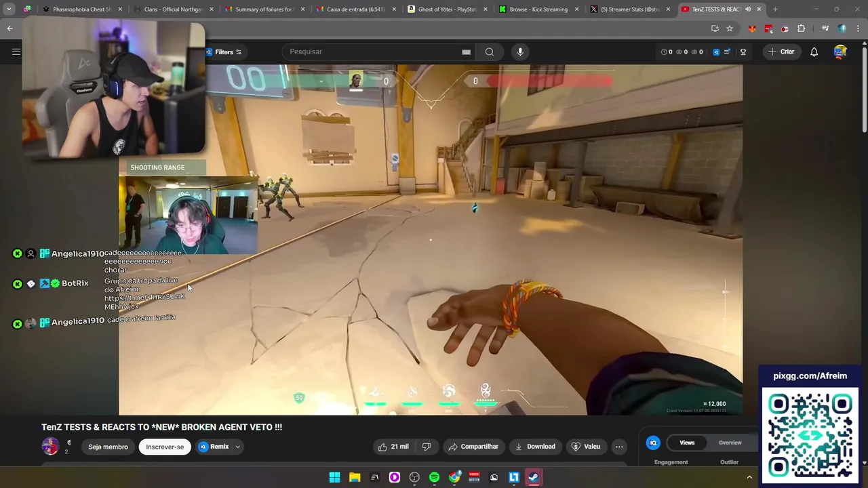This screenshot has width=868, height=488.
Task: Switch to the Caixa de entrada Gmail tab
Action: [355, 9]
